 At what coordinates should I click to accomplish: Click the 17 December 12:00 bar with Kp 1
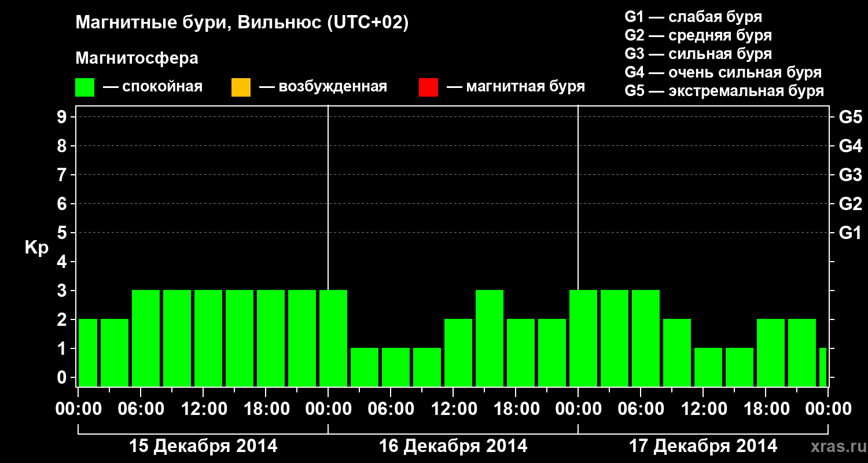(x=708, y=367)
